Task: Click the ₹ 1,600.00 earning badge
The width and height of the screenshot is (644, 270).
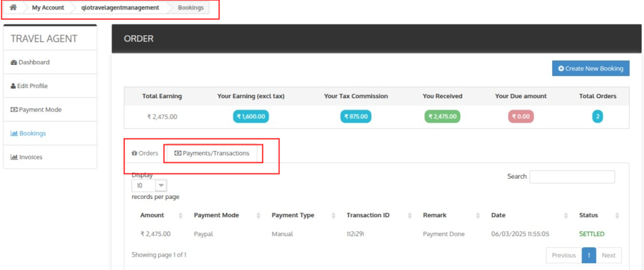Action: click(x=251, y=116)
